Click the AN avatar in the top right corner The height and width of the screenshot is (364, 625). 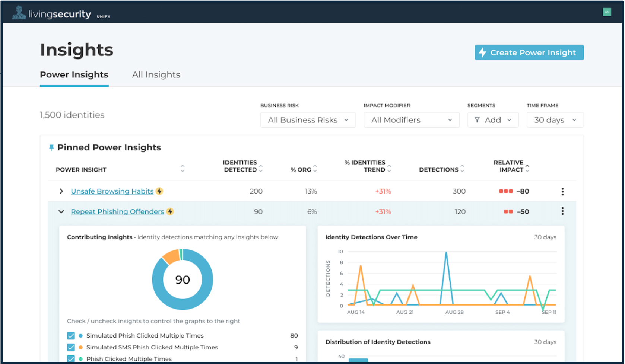point(607,12)
